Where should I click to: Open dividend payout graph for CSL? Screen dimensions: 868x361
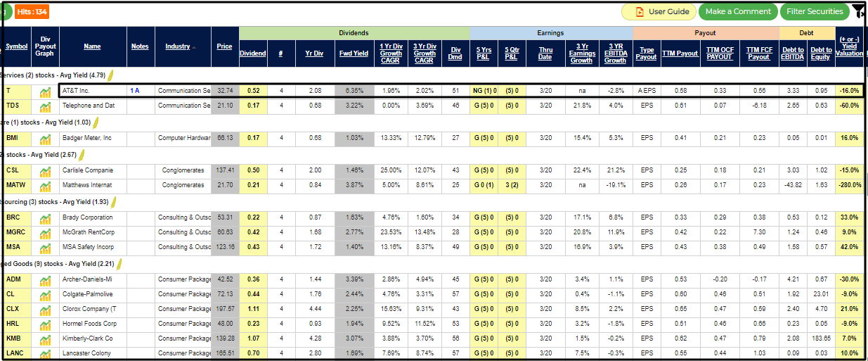click(x=45, y=171)
